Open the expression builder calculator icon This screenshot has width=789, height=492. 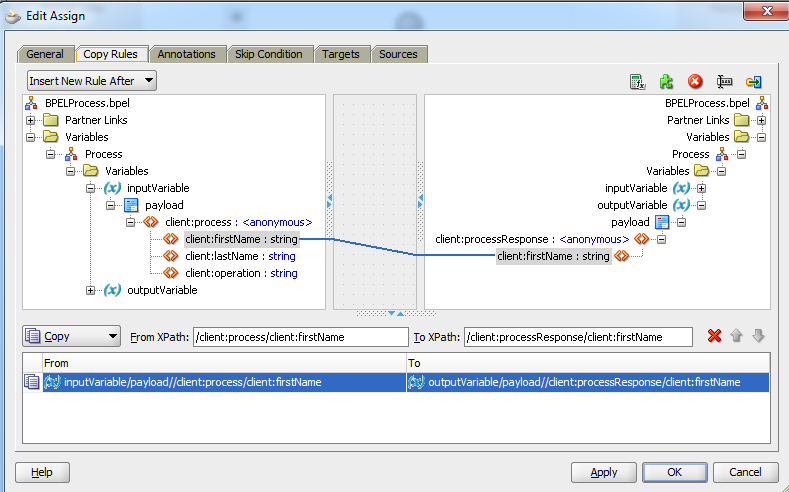tap(637, 81)
